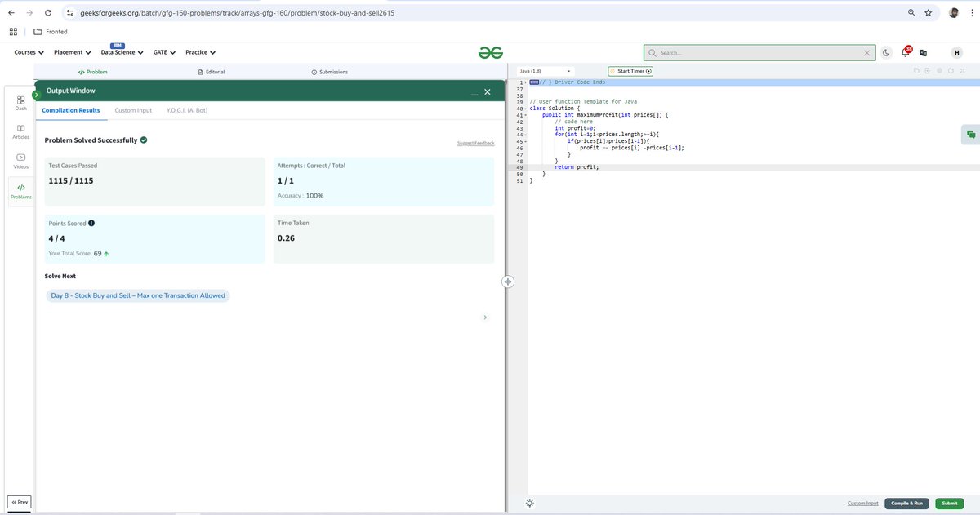This screenshot has height=515, width=980.
Task: Open notifications bell icon
Action: (x=905, y=52)
